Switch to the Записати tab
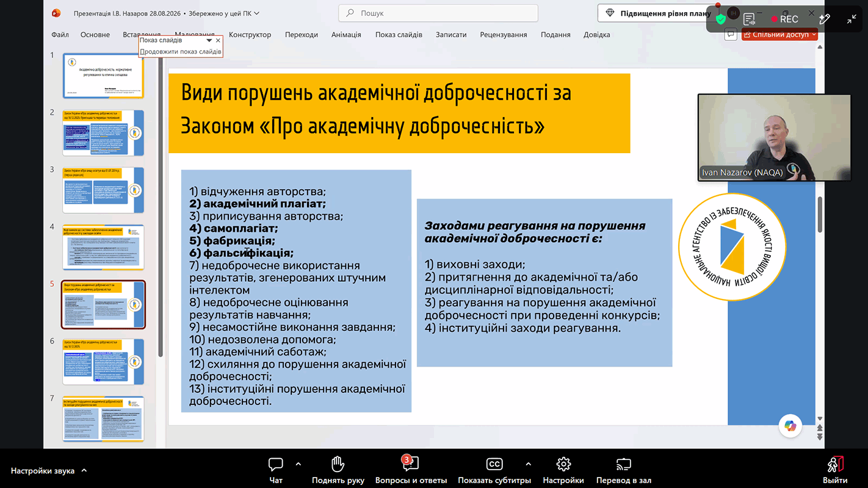 (451, 35)
